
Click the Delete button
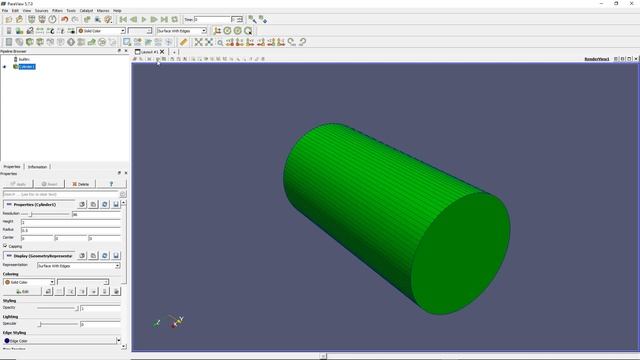click(x=80, y=184)
